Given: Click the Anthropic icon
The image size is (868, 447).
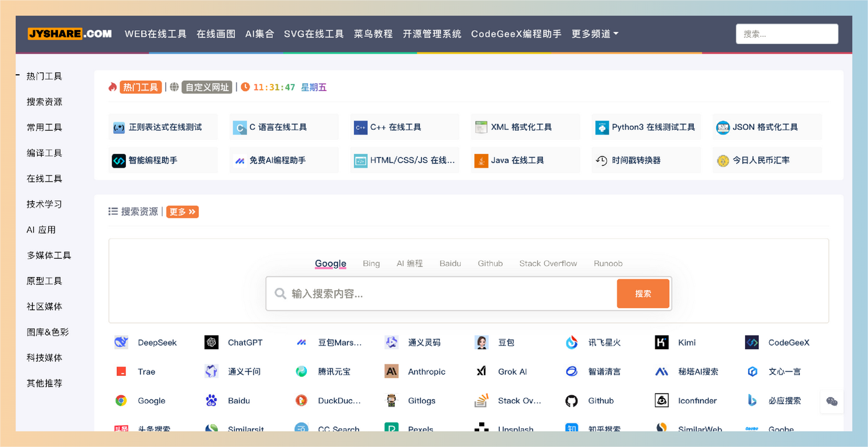Looking at the screenshot, I should click(x=391, y=372).
